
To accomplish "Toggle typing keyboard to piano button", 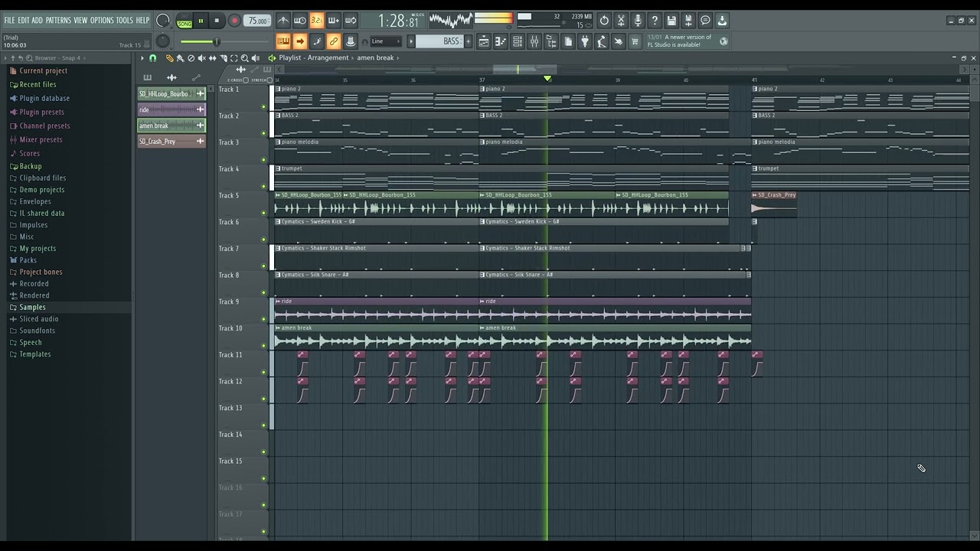I will tap(283, 41).
